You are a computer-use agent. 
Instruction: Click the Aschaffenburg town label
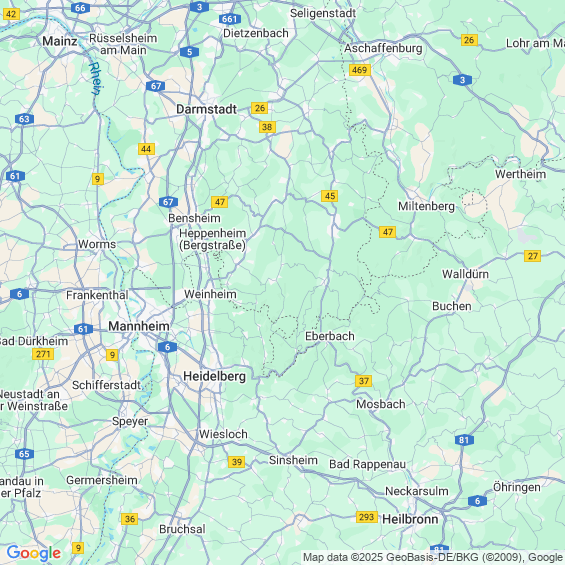(383, 48)
